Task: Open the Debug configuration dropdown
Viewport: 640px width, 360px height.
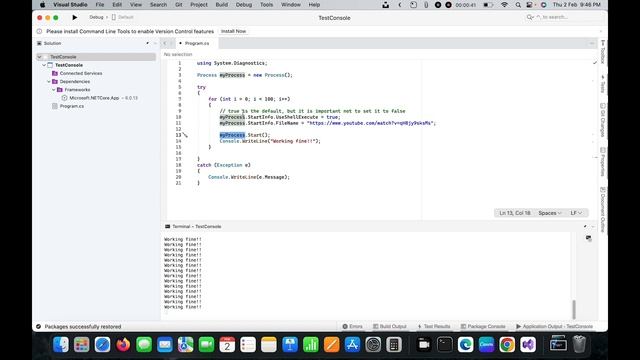Action: pos(96,17)
